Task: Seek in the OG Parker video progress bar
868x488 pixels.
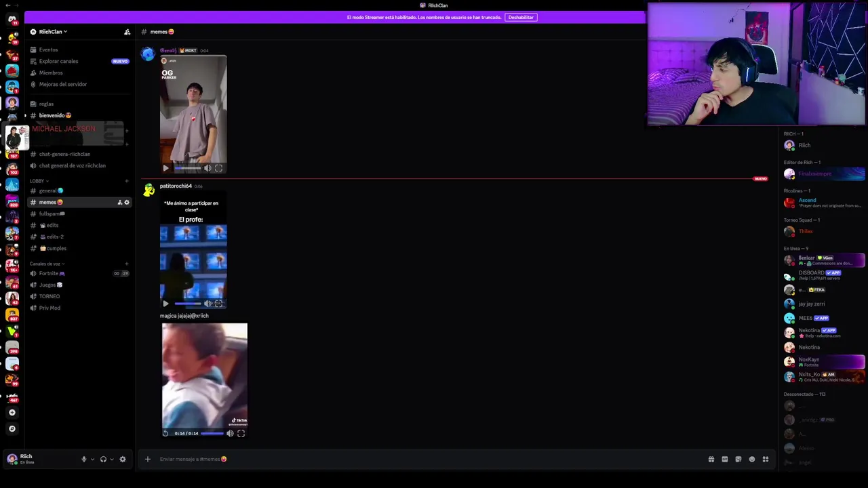Action: click(x=187, y=168)
